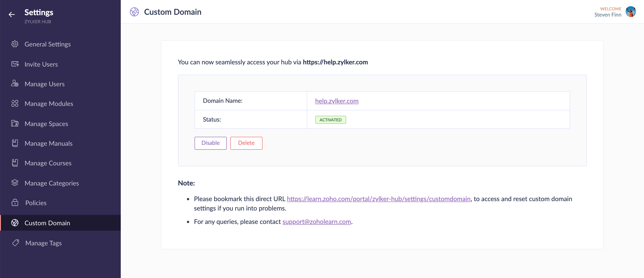This screenshot has width=644, height=278.
Task: Click the back arrow beside Settings
Action: pos(11,15)
